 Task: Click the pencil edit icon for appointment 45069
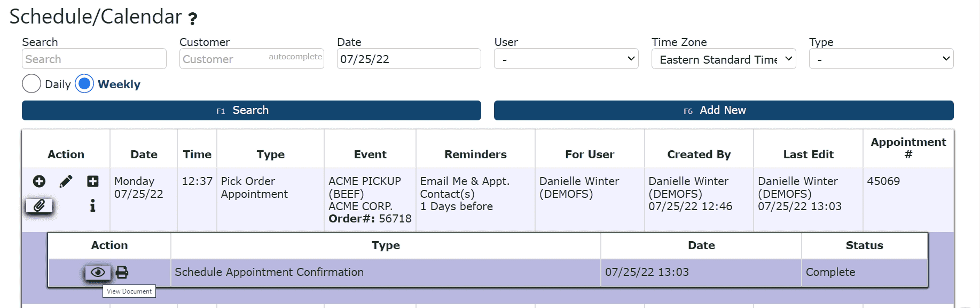coord(66,181)
